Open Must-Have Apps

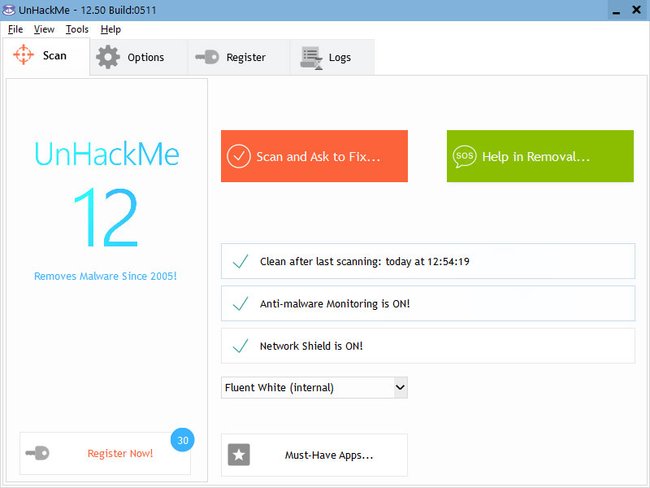314,455
